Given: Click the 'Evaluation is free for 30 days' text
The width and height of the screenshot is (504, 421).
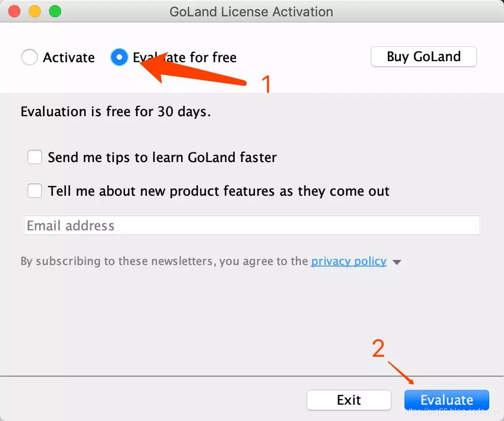Looking at the screenshot, I should point(116,112).
